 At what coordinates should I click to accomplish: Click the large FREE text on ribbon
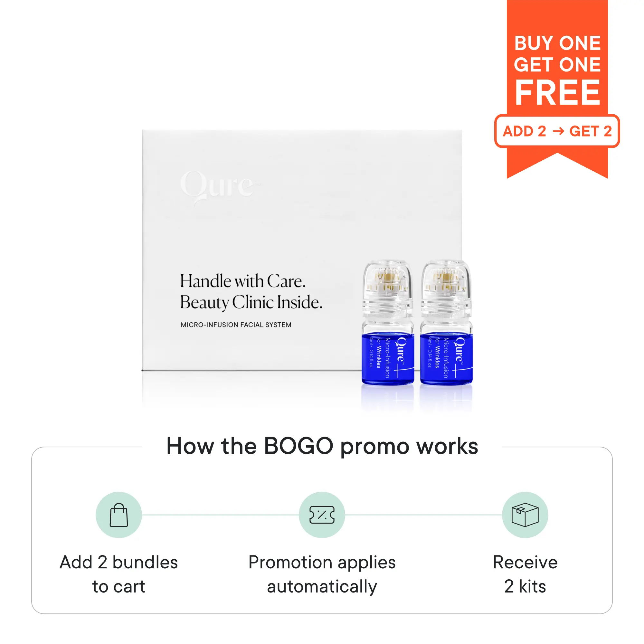point(557,92)
